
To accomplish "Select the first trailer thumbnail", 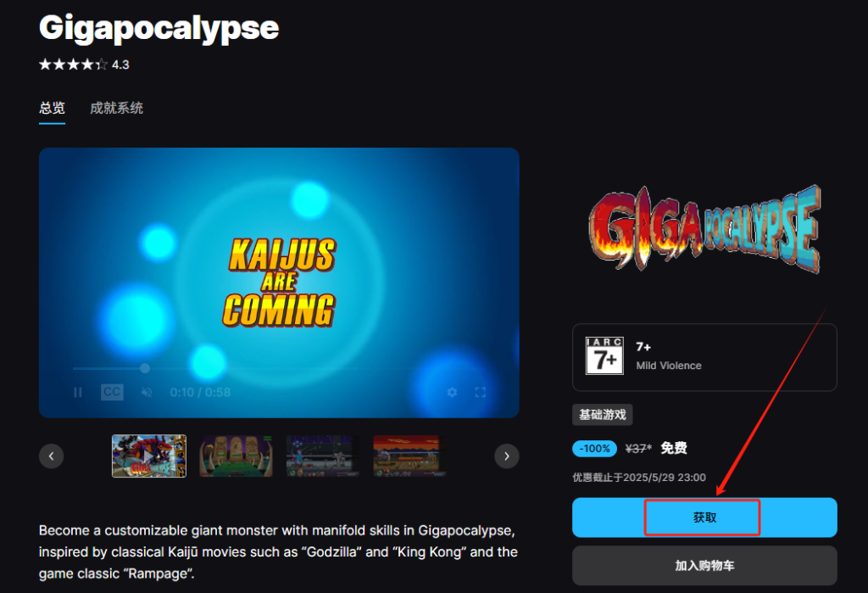I will point(149,456).
